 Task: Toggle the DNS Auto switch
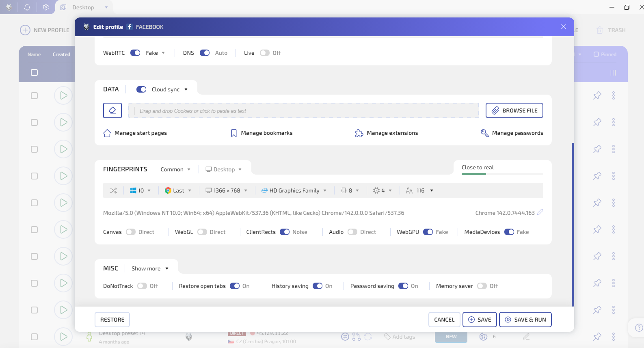pos(205,53)
